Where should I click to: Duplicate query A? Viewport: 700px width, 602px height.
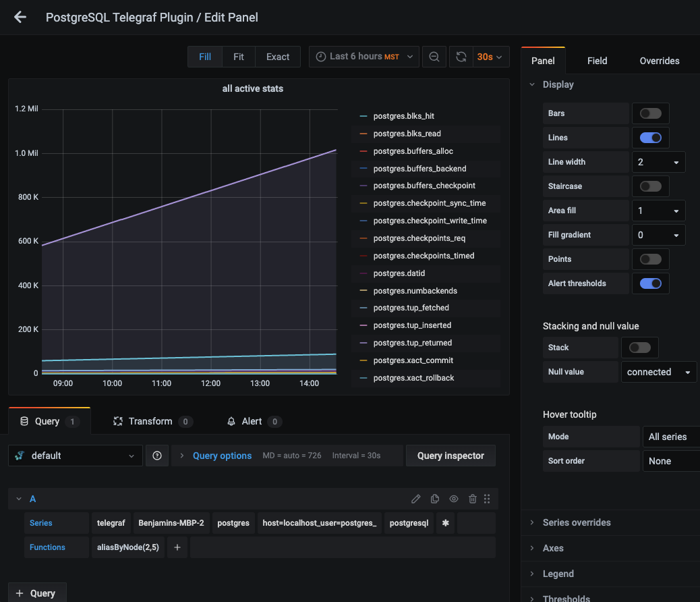click(x=435, y=499)
